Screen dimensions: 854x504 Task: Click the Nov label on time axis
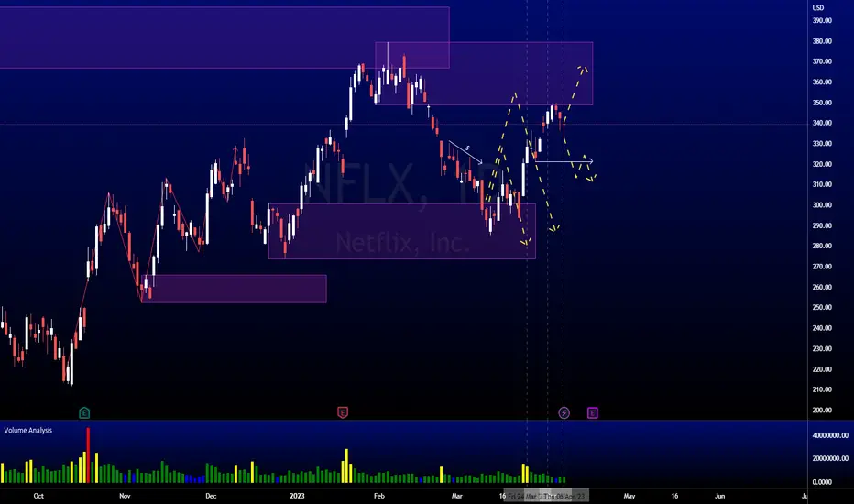(x=125, y=496)
